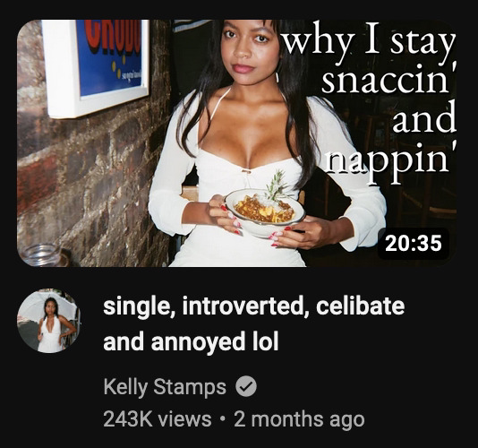This screenshot has height=448, width=478.
Task: Click the word snaccin' on thumbnail
Action: tap(388, 80)
